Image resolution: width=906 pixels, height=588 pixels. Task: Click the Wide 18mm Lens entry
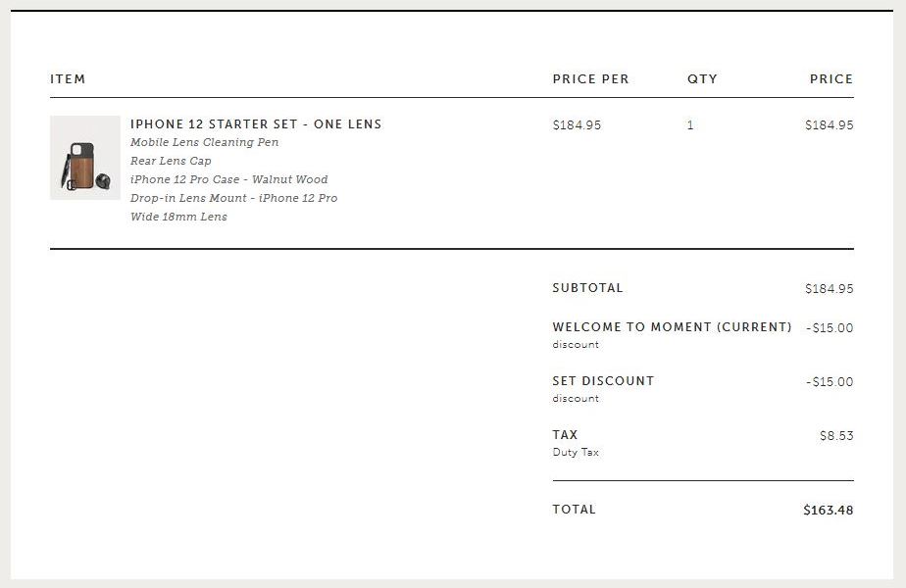click(x=179, y=217)
